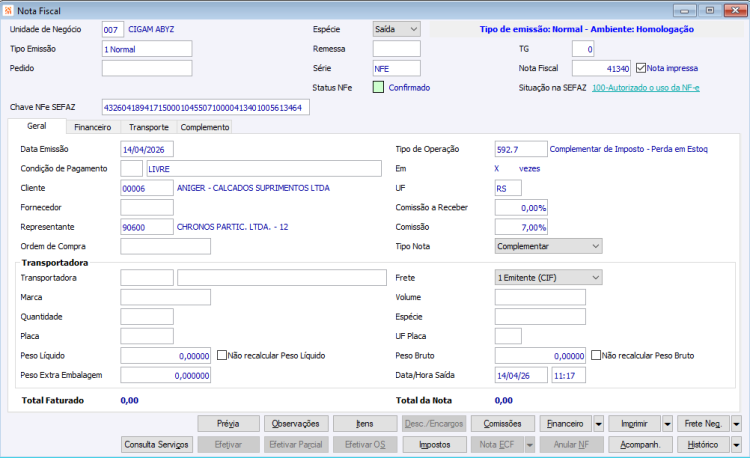Click the Acompanh. button
Screen dimensions: 750x458
pyautogui.click(x=640, y=445)
